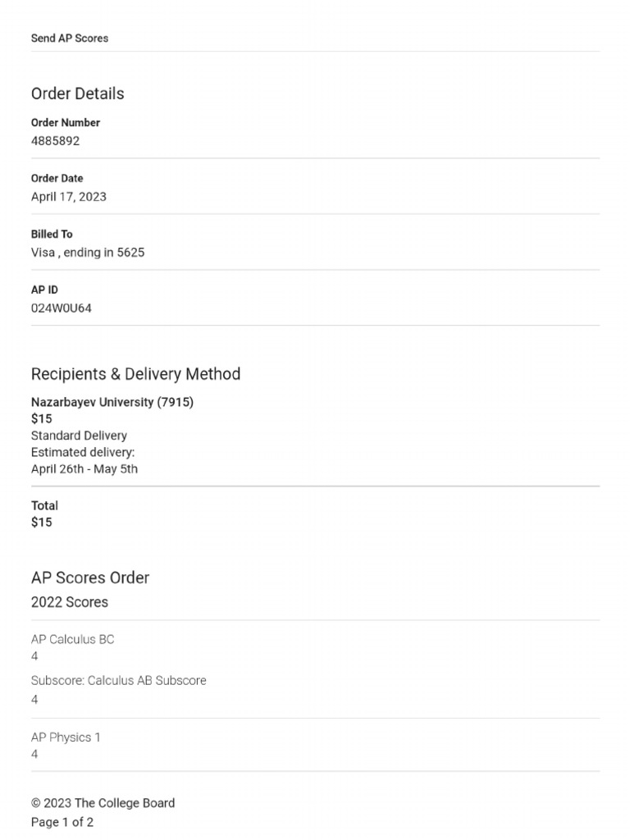630x840 pixels.
Task: Click the Page 1 of 2 footer
Action: click(62, 822)
